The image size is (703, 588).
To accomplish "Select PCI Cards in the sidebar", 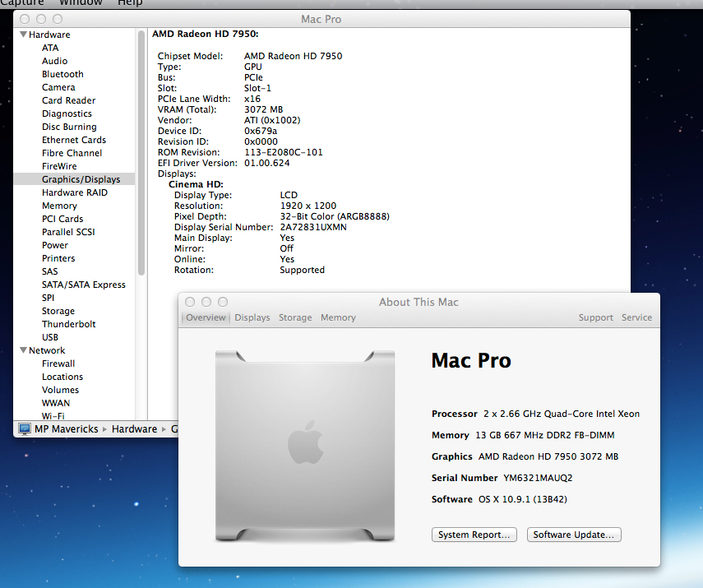I will click(62, 219).
